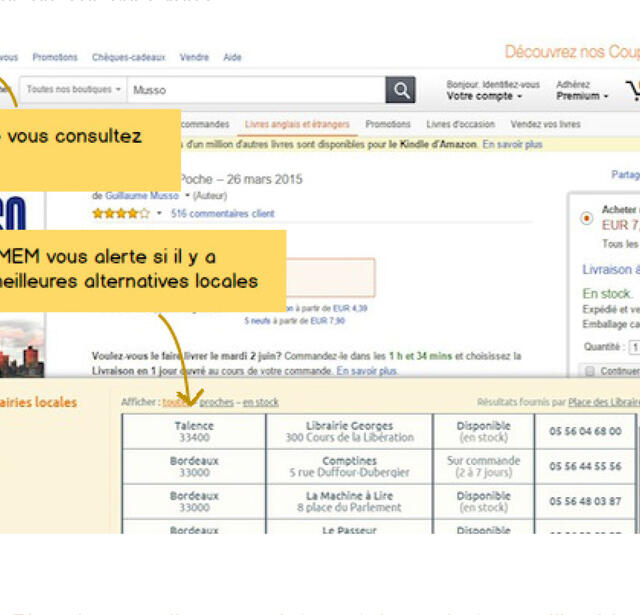Click 5 neufs à partir de EUR 7,90
The height and width of the screenshot is (615, 640).
tap(295, 321)
